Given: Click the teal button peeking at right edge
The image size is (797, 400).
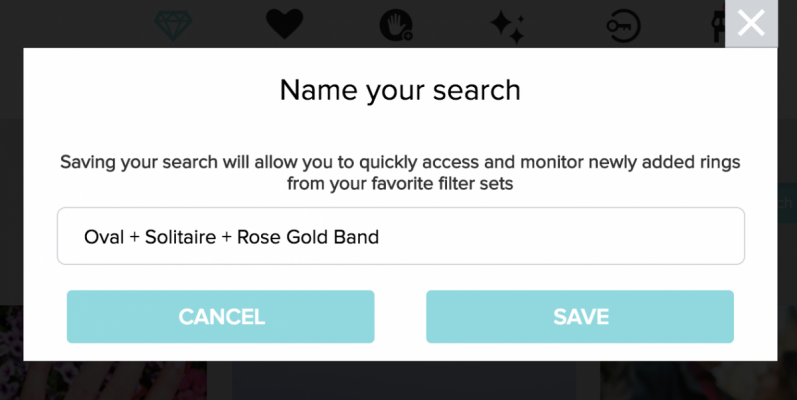Looking at the screenshot, I should [x=787, y=203].
